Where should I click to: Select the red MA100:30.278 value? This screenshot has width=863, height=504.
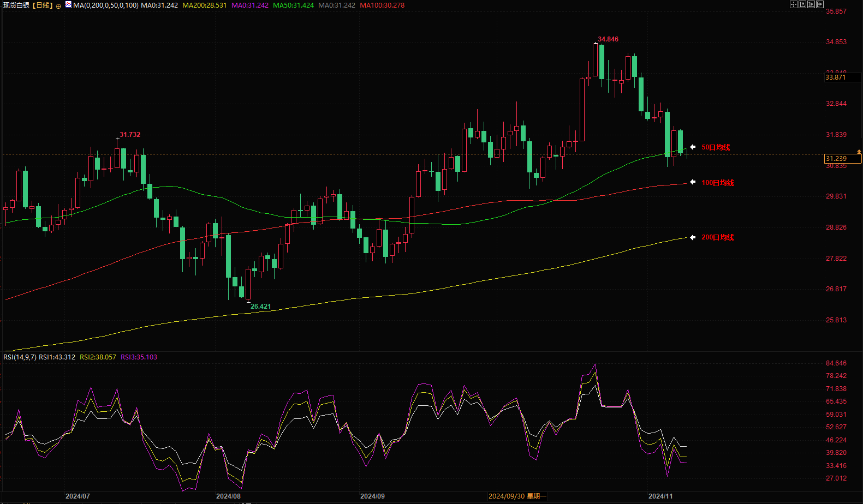pos(383,5)
